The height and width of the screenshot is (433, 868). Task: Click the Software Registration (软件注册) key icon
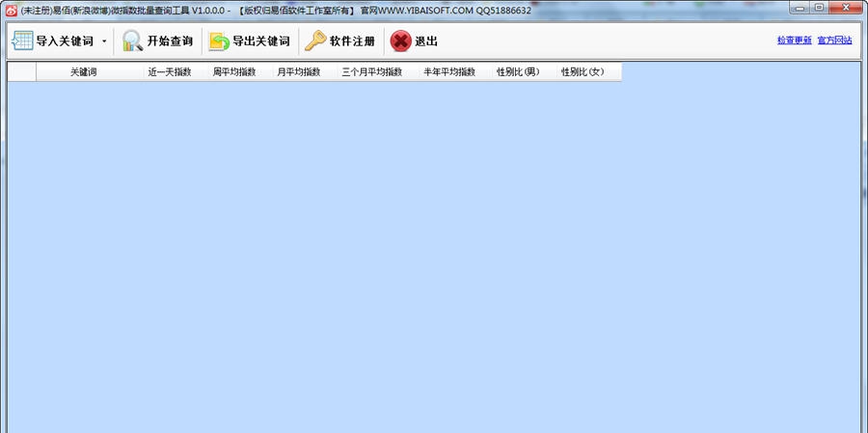pyautogui.click(x=315, y=41)
